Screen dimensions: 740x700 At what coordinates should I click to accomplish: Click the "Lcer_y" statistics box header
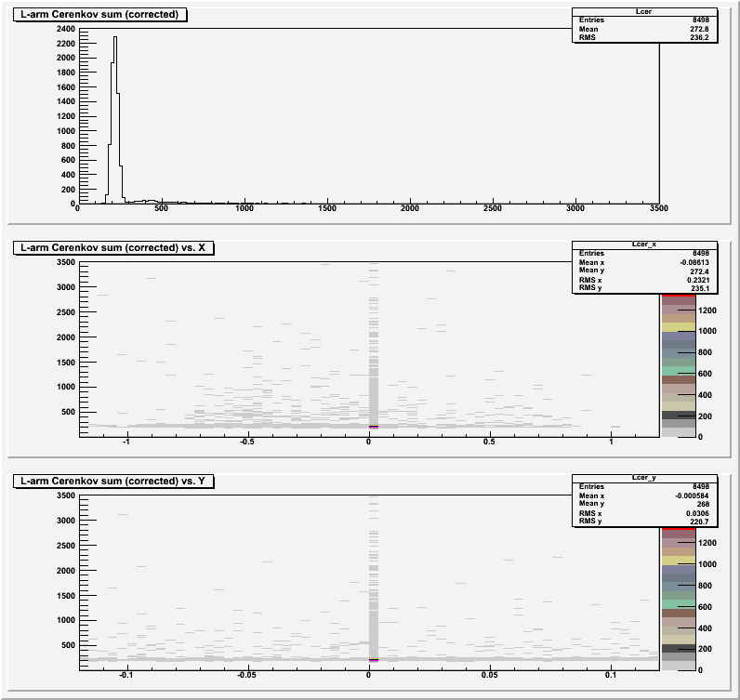coord(644,478)
